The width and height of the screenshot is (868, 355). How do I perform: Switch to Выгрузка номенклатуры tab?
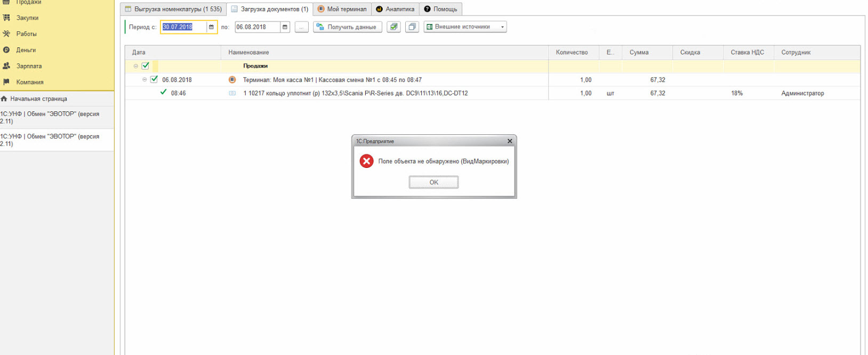[173, 9]
